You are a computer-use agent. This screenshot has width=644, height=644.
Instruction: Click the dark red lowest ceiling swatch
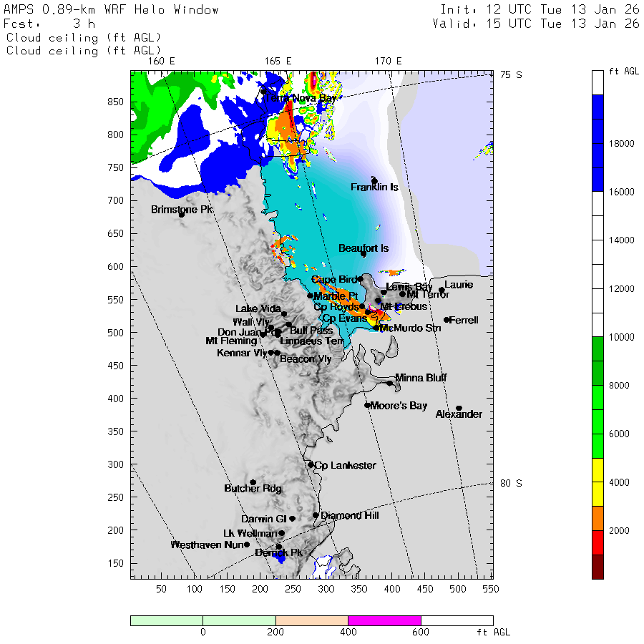(597, 566)
